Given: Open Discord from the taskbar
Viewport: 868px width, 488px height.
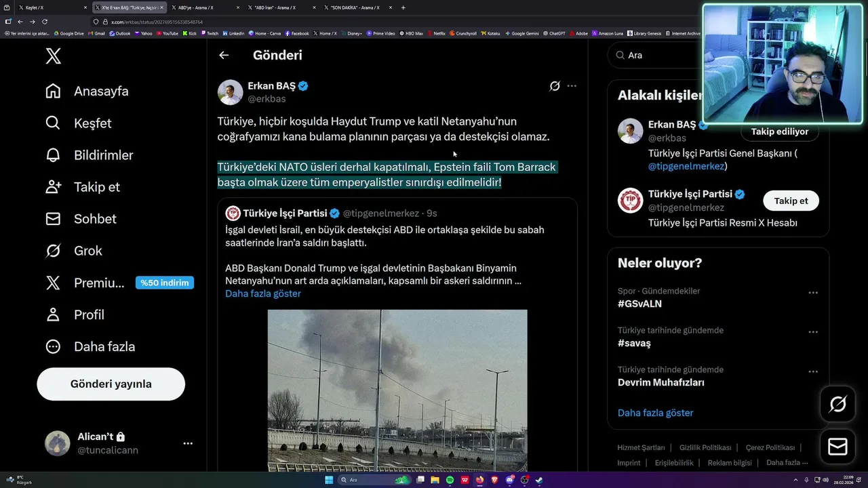Looking at the screenshot, I should pos(509,480).
